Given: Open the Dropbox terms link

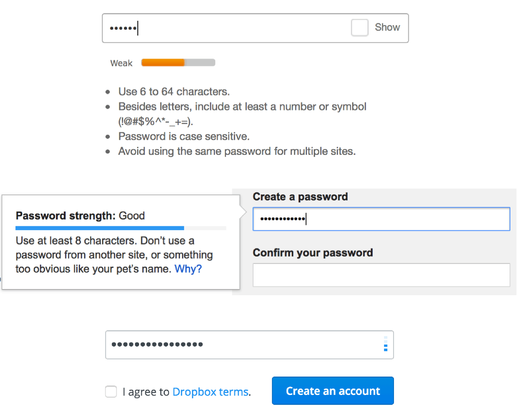Looking at the screenshot, I should pyautogui.click(x=210, y=392).
